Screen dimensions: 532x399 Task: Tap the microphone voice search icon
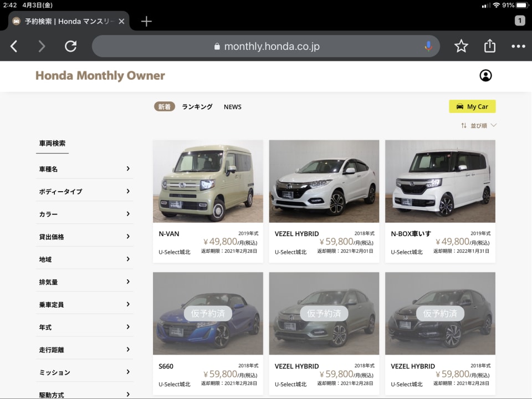pyautogui.click(x=428, y=46)
